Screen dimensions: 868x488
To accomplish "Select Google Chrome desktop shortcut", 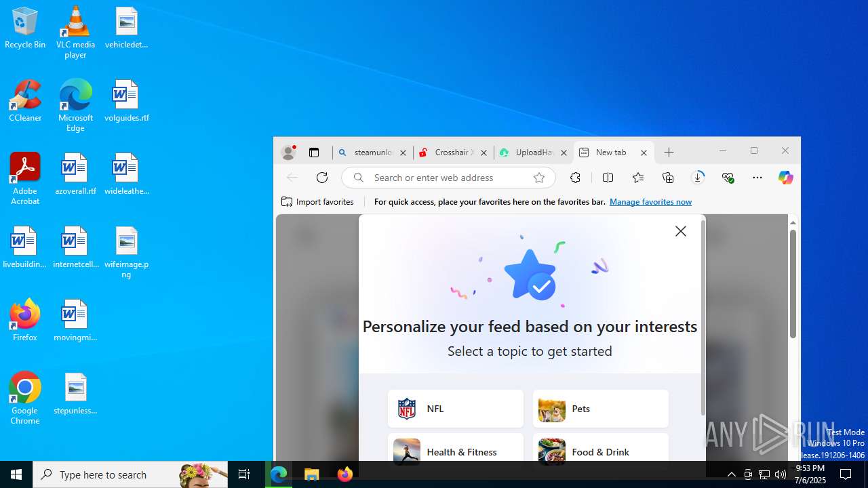I will 25,399.
